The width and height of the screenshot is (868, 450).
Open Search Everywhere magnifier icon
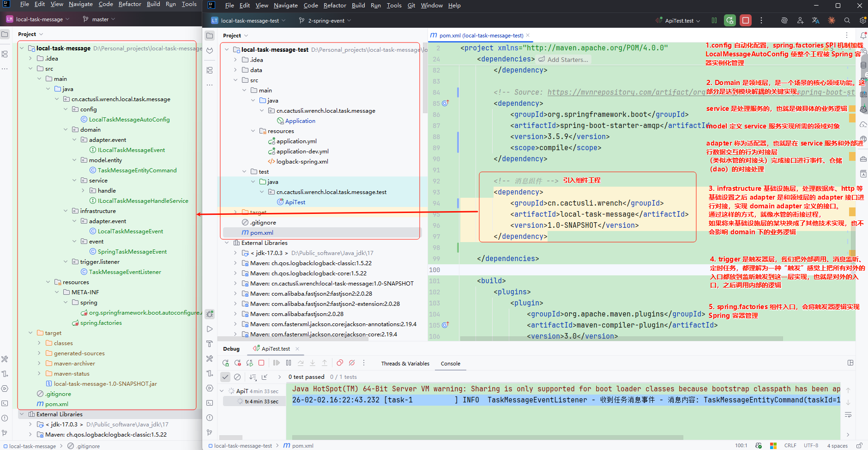[x=847, y=20]
